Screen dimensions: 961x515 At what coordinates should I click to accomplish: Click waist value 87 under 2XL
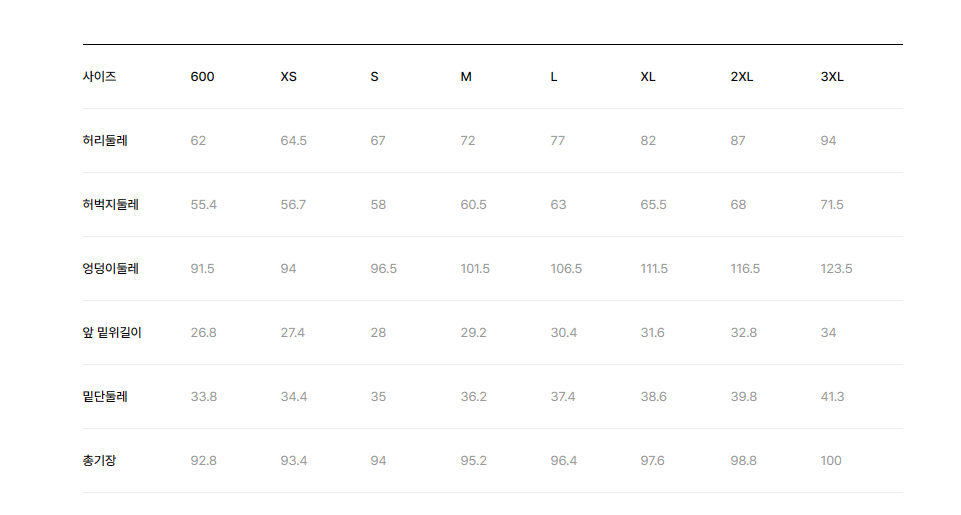coord(738,140)
